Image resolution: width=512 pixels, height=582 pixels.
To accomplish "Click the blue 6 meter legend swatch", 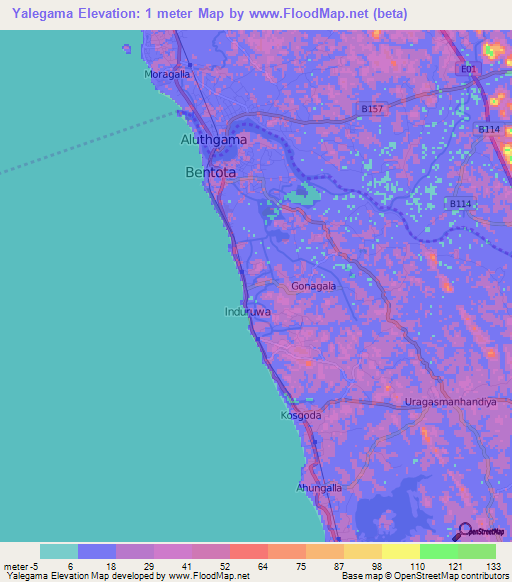I will coord(97,552).
